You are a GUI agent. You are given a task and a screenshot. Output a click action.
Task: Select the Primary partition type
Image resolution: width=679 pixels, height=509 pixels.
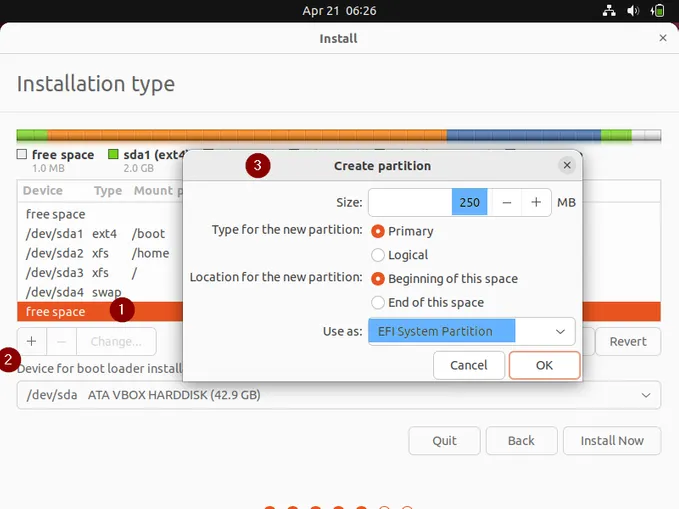[378, 231]
